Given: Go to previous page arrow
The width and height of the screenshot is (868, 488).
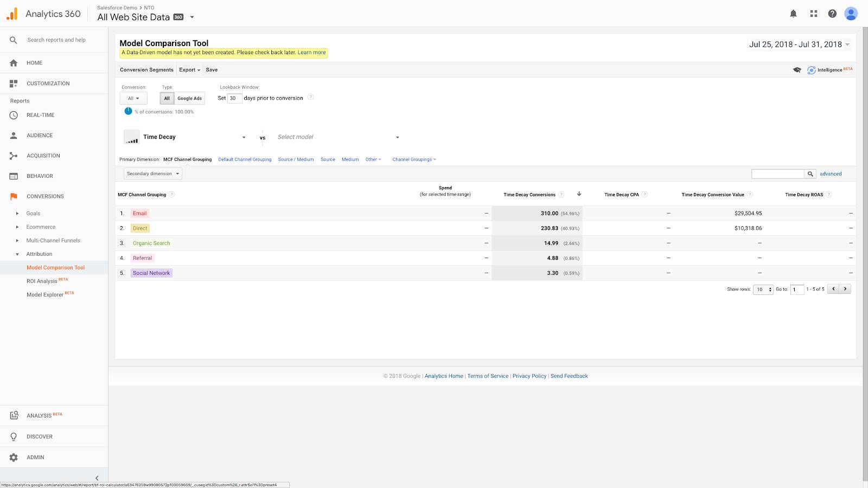Looking at the screenshot, I should point(833,289).
